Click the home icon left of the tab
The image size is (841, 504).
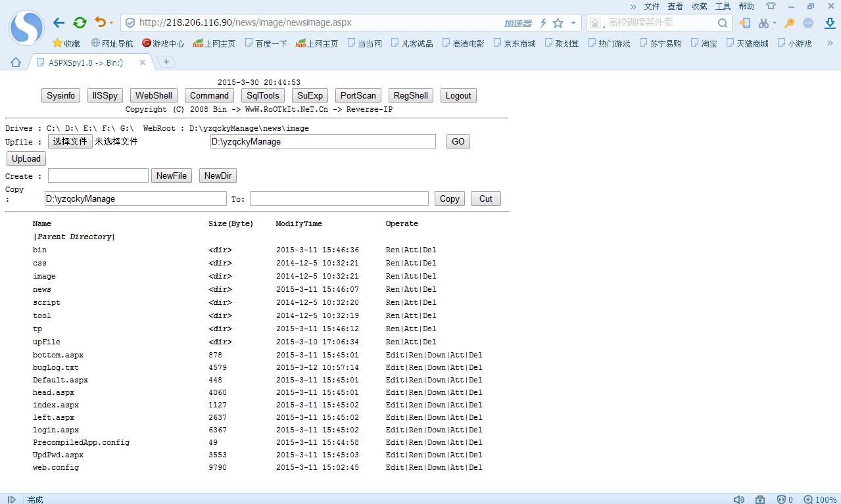coord(16,62)
